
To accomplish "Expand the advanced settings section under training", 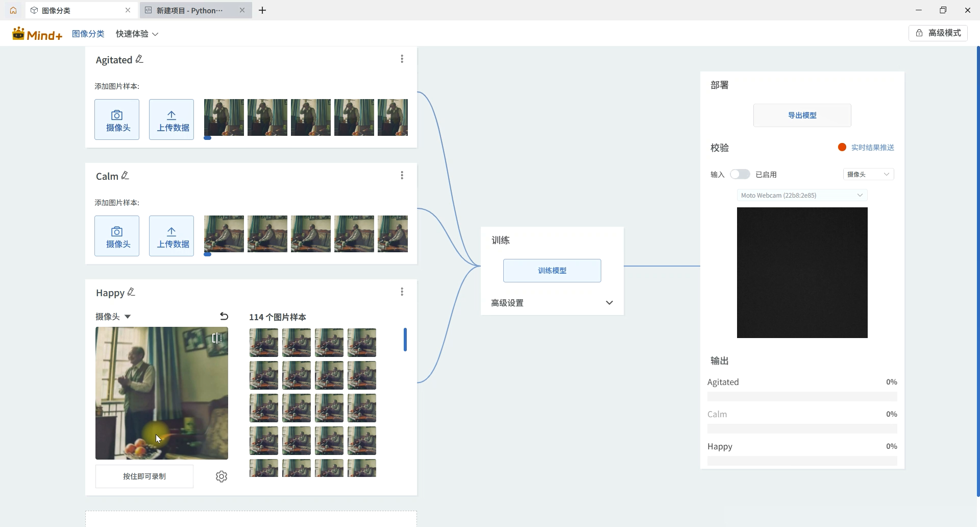I will pyautogui.click(x=609, y=303).
